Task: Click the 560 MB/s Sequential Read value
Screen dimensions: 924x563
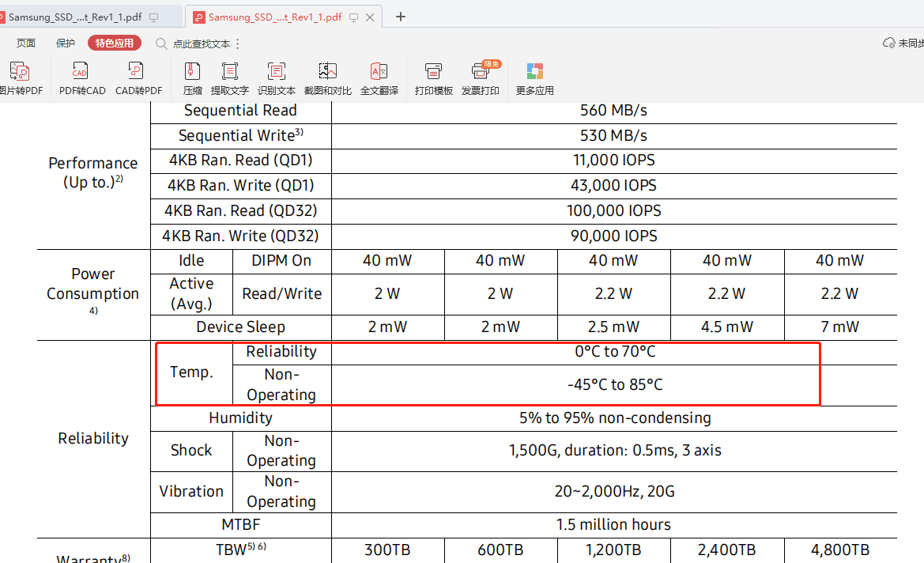Action: [x=613, y=110]
